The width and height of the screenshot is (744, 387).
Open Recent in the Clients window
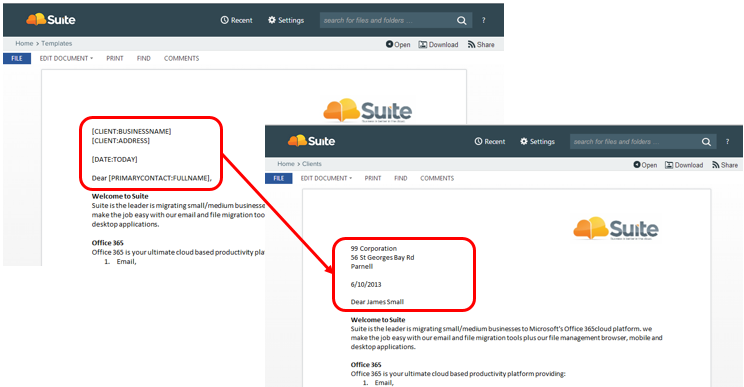pos(490,141)
